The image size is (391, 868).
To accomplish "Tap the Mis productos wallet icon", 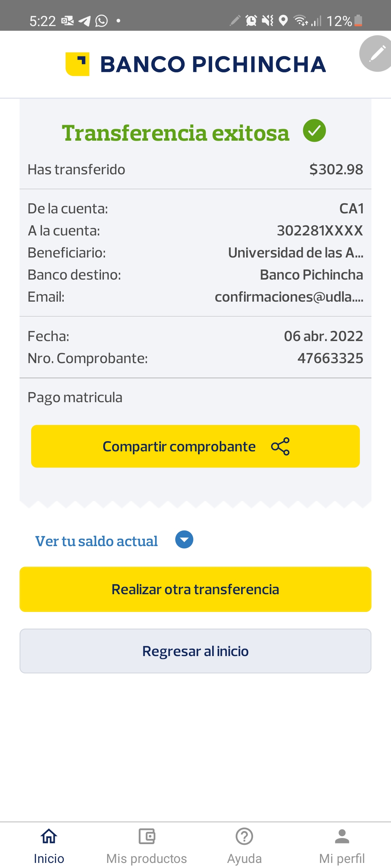I will 147,836.
